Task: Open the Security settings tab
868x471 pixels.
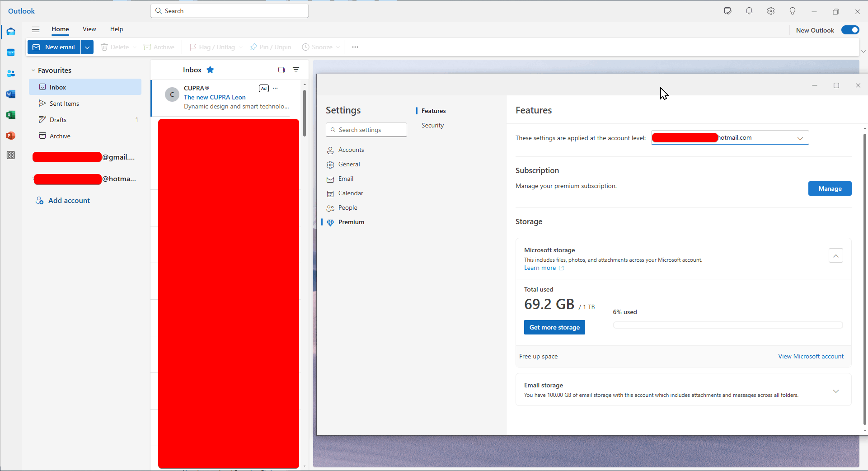Action: [432, 125]
